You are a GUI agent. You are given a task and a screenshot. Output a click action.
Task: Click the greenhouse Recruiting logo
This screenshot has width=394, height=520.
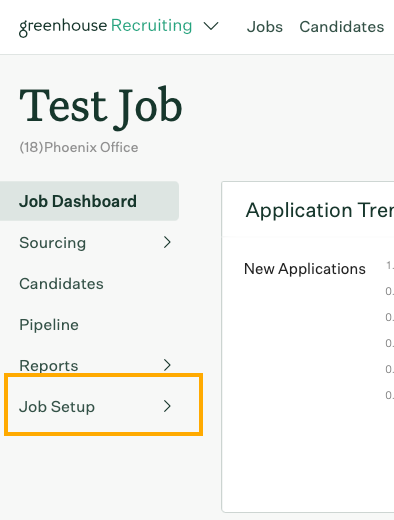105,27
